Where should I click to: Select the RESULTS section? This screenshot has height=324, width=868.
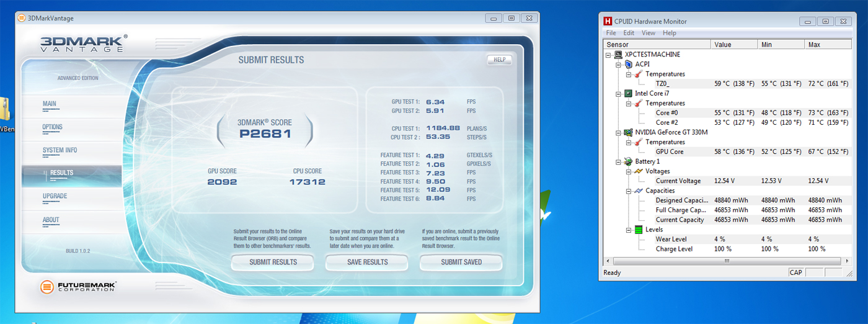coord(72,176)
